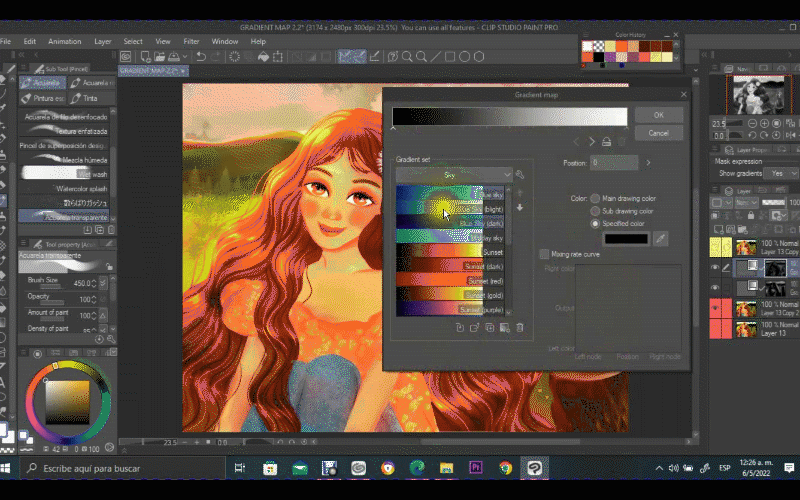Choose the Sub drawing color option
This screenshot has height=500, width=800.
[x=596, y=211]
